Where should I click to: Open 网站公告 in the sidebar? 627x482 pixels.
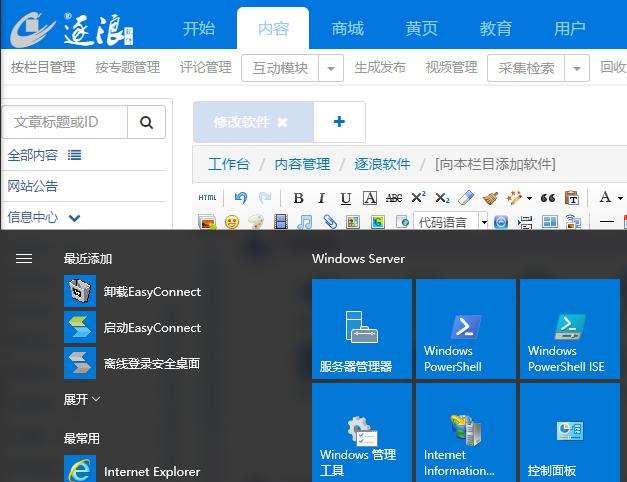click(x=33, y=186)
